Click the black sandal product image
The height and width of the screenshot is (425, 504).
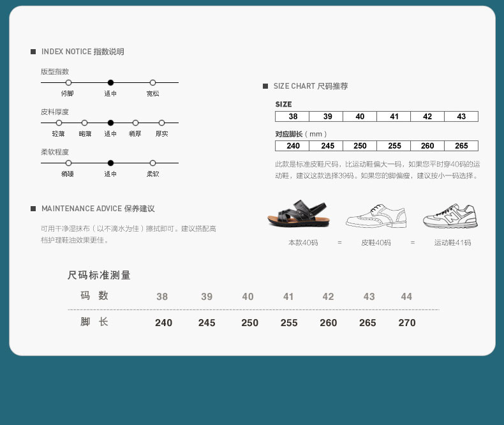299,213
